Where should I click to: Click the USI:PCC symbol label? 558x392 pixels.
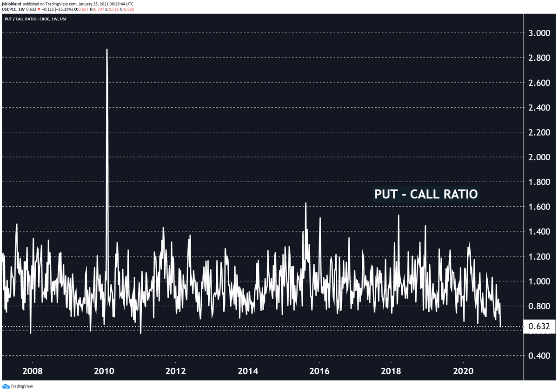click(x=10, y=8)
